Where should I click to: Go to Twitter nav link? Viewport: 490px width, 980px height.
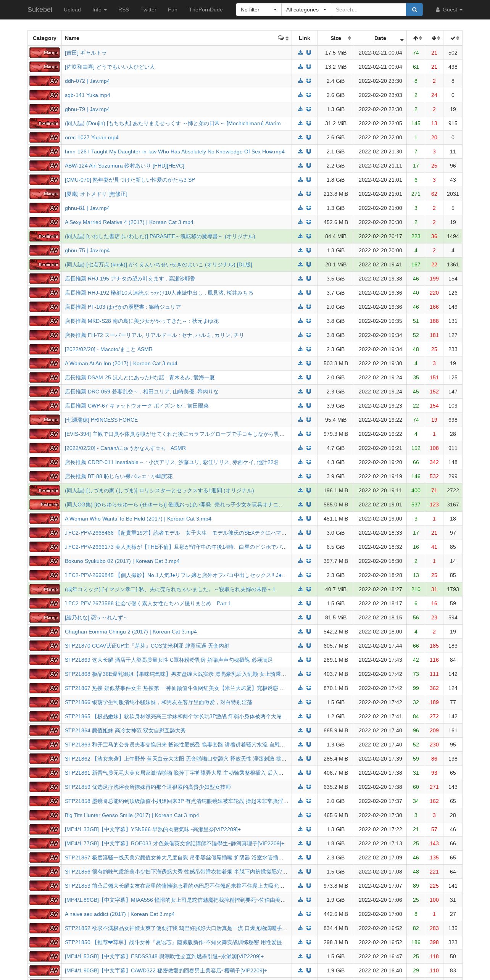click(148, 10)
